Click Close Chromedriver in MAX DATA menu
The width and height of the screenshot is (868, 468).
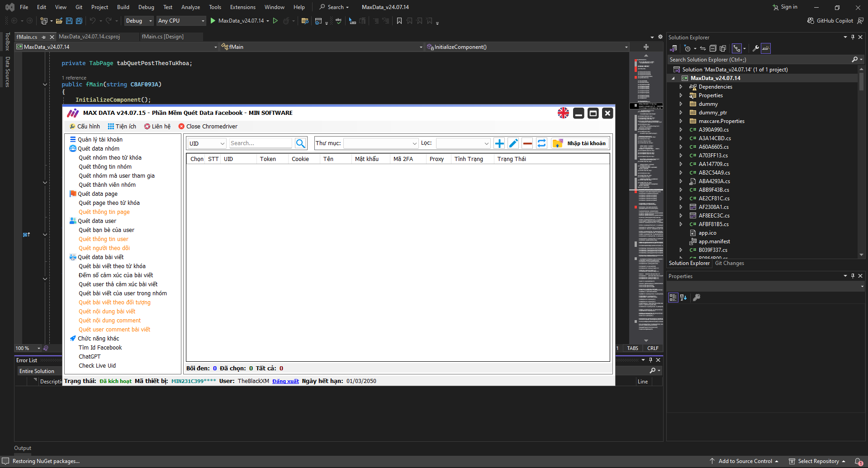pos(208,127)
